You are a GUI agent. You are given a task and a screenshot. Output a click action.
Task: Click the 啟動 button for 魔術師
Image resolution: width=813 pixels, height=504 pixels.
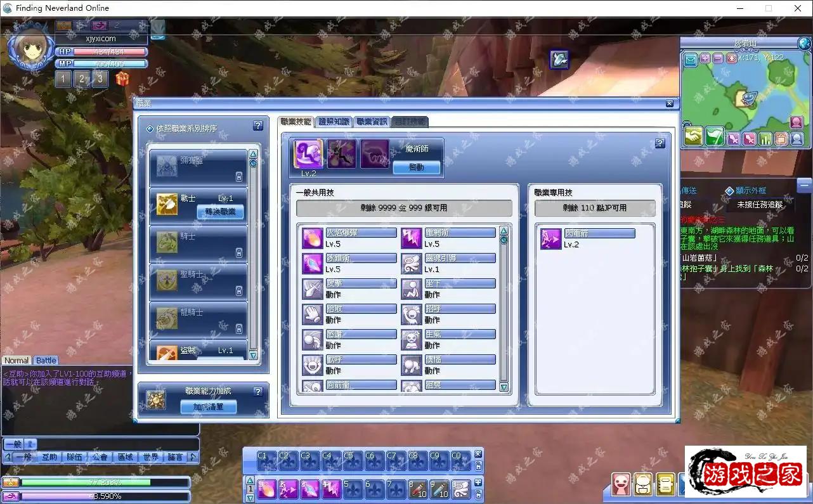tap(417, 167)
